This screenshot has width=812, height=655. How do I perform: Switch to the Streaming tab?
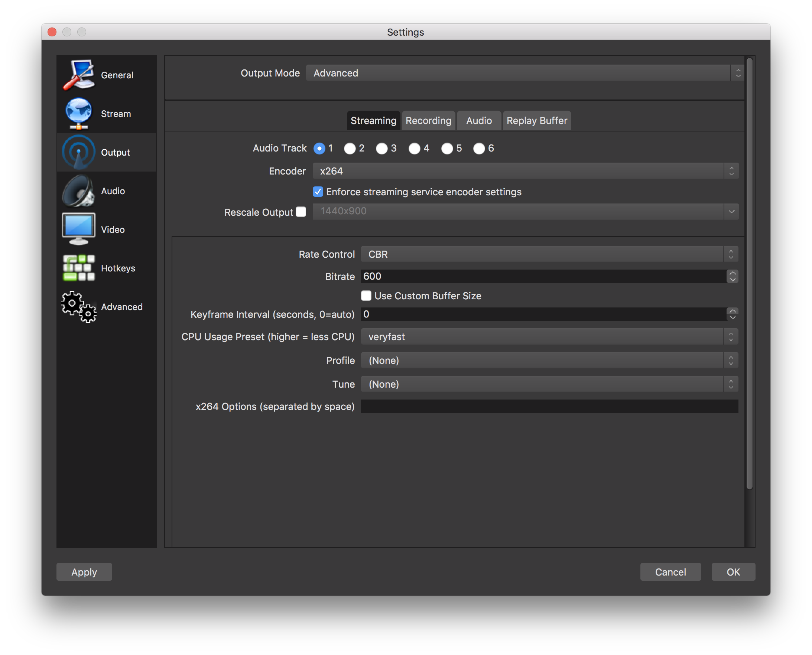pos(373,120)
